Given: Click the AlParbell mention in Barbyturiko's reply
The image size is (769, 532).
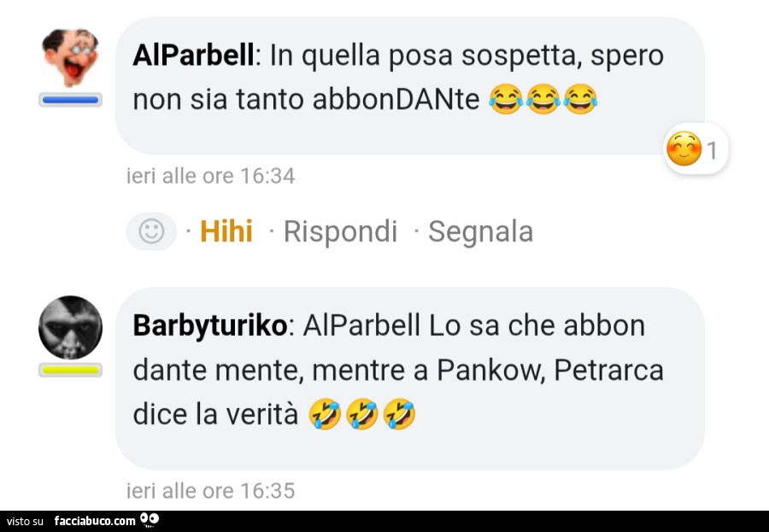Looking at the screenshot, I should click(x=362, y=325).
